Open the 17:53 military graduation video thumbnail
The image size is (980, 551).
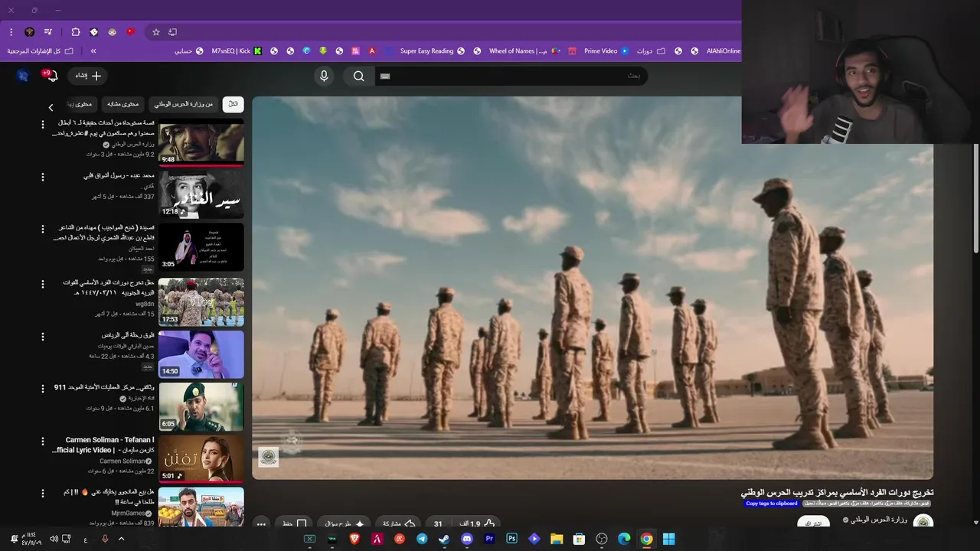201,302
